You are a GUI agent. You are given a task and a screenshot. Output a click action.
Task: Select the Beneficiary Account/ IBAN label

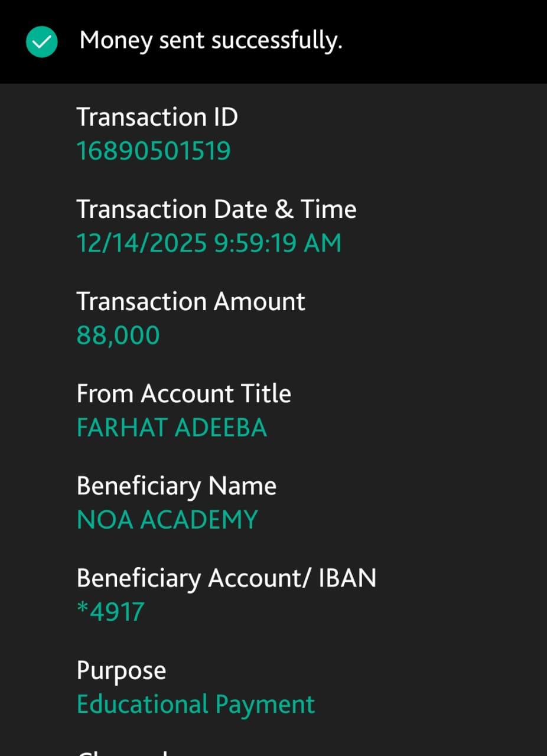tap(226, 578)
